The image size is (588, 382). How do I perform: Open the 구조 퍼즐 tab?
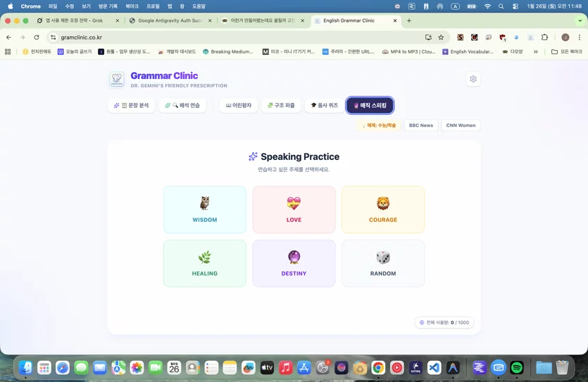pyautogui.click(x=281, y=106)
